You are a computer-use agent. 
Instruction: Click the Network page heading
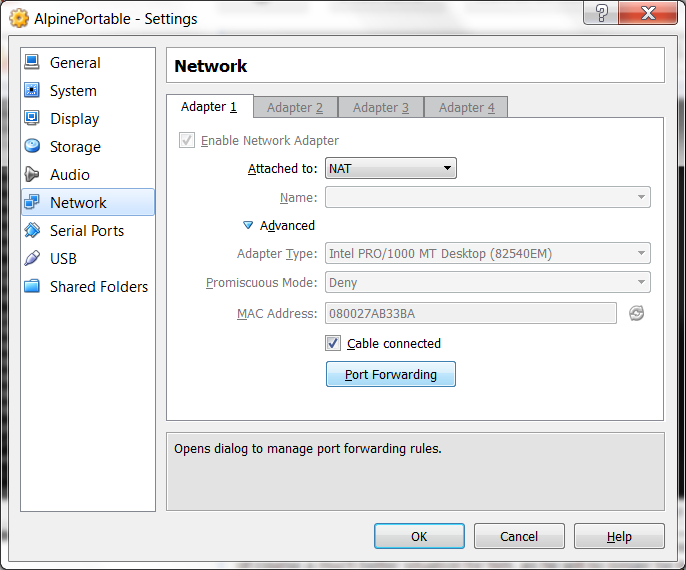click(x=210, y=66)
